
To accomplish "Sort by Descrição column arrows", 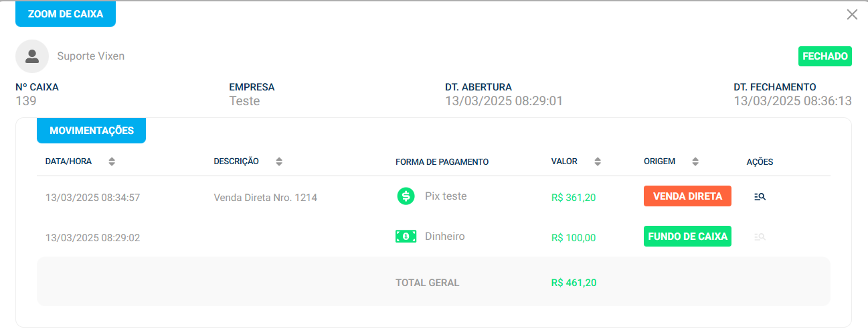I will 279,161.
